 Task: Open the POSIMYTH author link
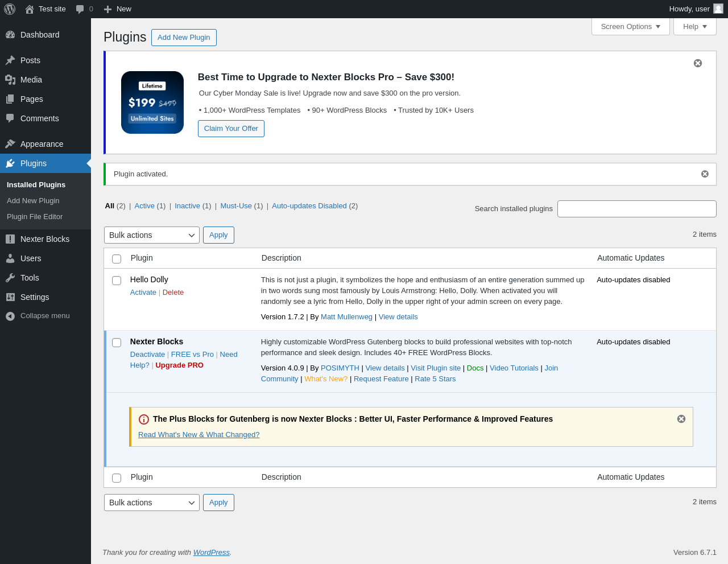pos(340,368)
